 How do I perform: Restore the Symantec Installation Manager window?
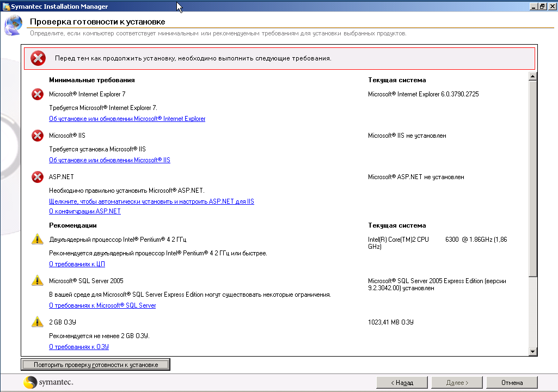pyautogui.click(x=542, y=7)
